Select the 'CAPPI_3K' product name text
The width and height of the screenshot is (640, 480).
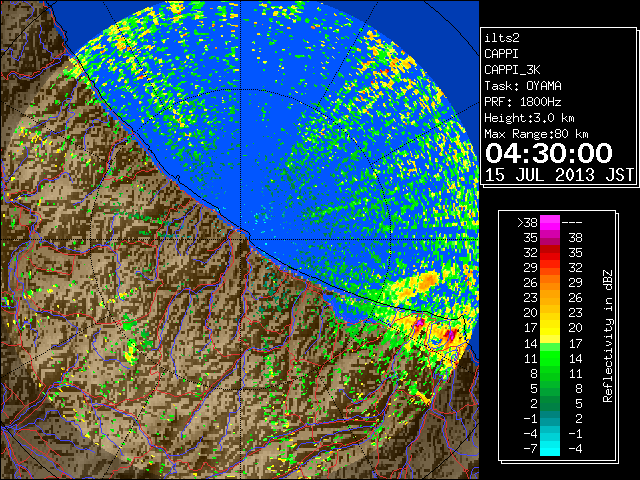pos(512,70)
